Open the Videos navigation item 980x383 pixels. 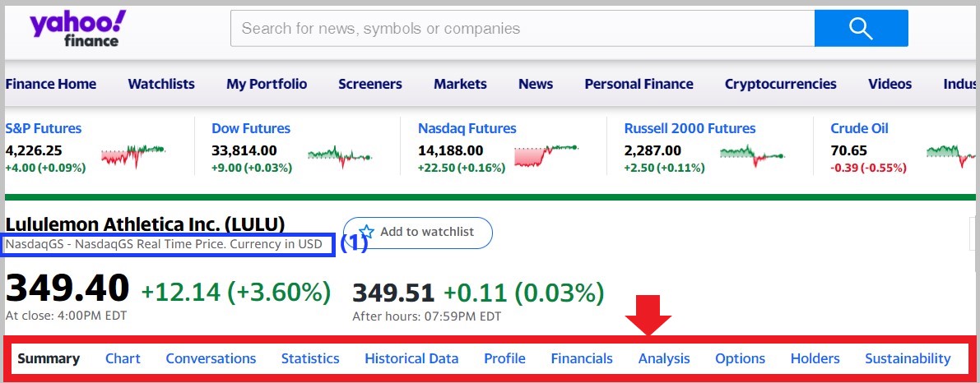tap(890, 84)
